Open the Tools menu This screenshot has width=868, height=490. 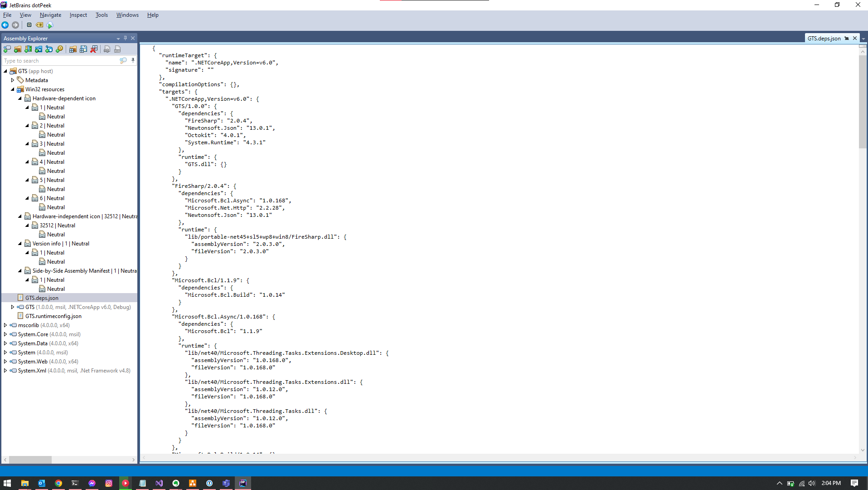click(102, 15)
